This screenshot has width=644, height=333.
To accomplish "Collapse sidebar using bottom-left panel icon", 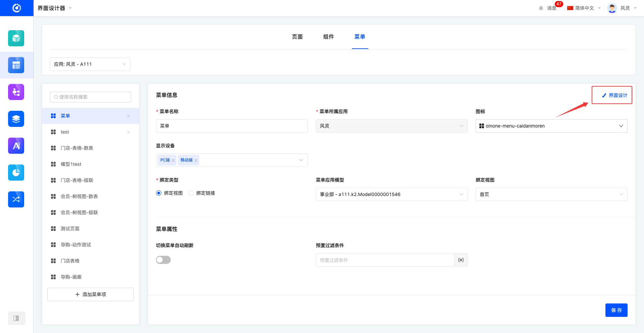I will click(16, 318).
